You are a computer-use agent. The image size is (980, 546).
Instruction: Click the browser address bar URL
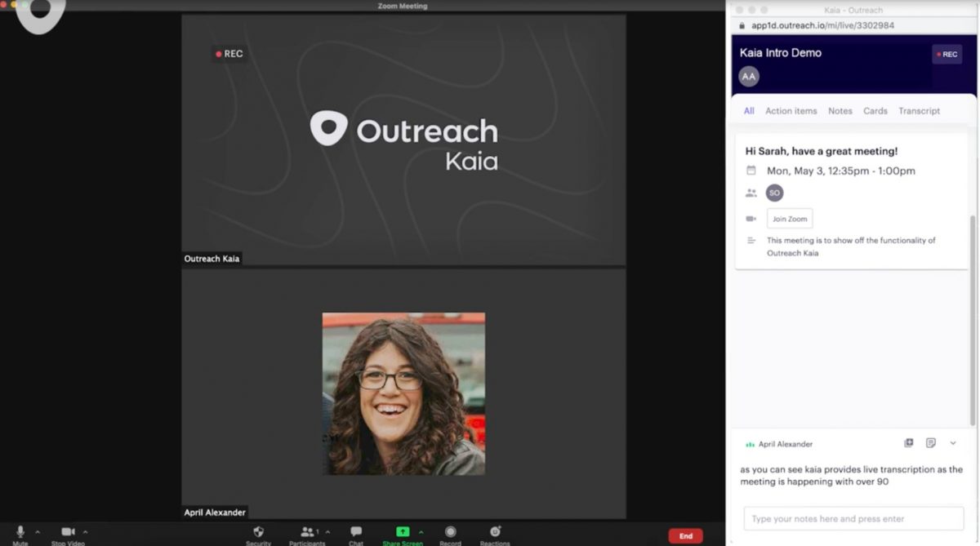[822, 25]
